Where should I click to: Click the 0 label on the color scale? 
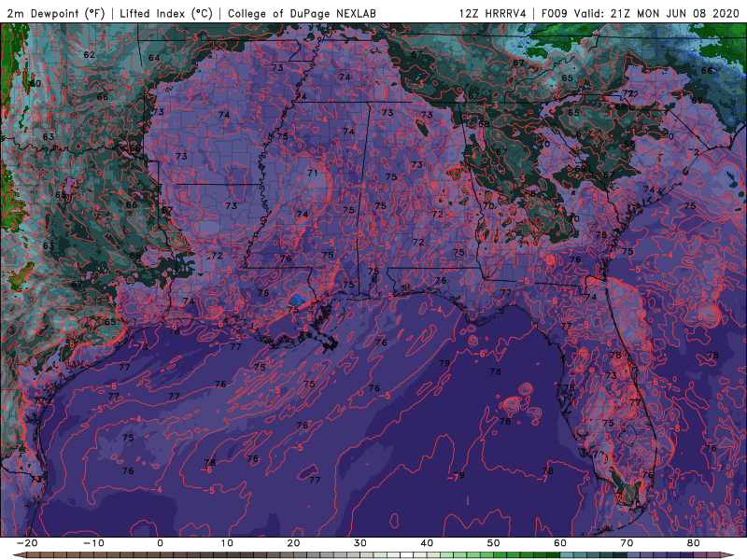coord(160,543)
